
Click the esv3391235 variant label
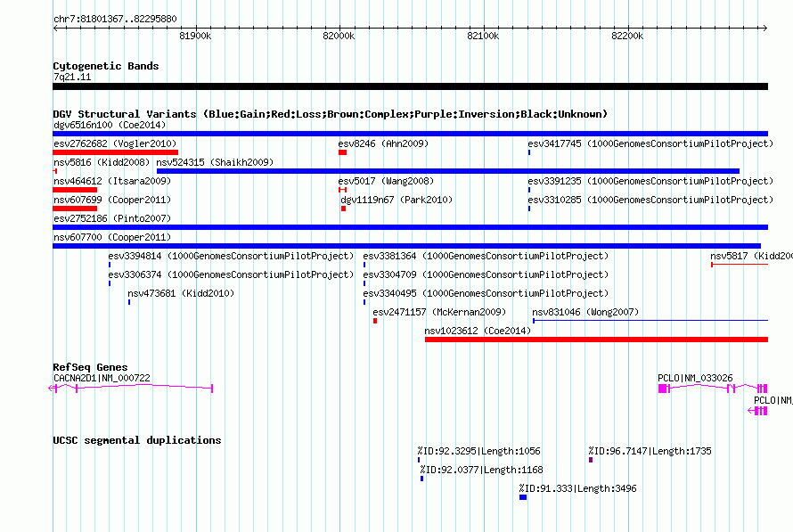[x=650, y=181]
